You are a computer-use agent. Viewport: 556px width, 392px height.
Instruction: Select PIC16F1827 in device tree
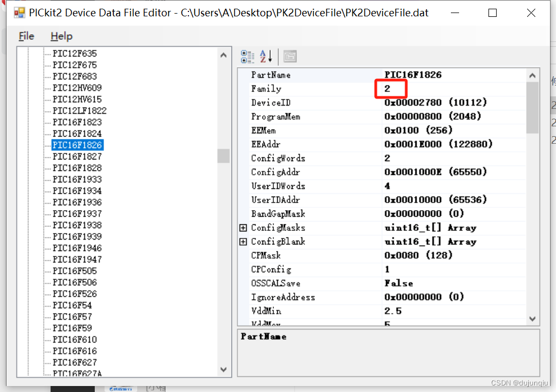(77, 157)
